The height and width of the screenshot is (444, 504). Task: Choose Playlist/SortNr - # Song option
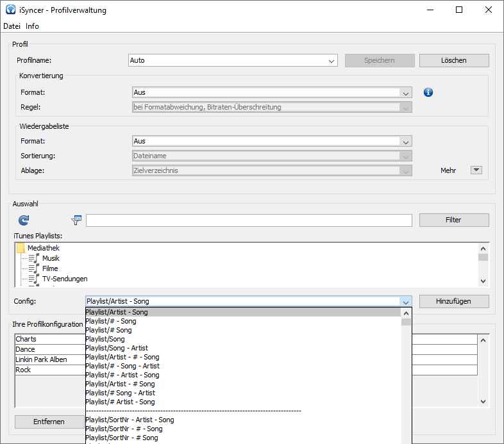pos(243,438)
